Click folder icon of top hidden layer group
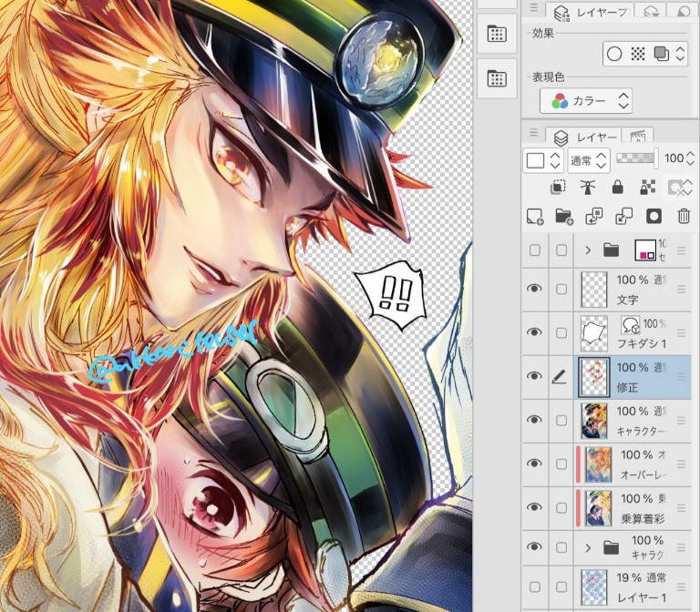This screenshot has height=612, width=700. (x=612, y=250)
